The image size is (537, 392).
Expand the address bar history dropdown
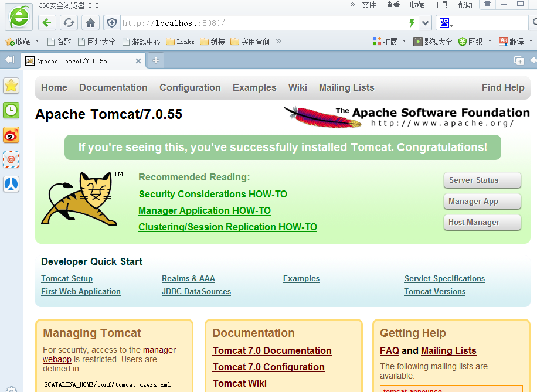426,23
